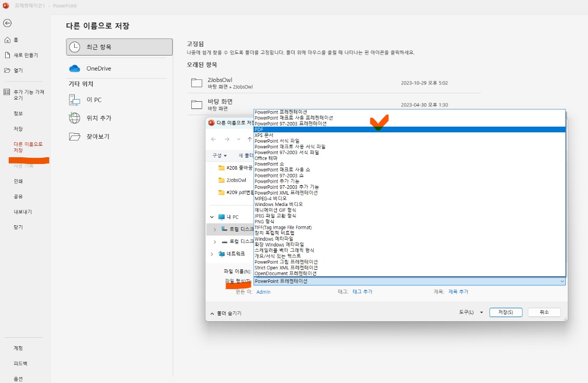Viewport: 588px width, 383px height.
Task: Click the 바탕 화면 recent folder icon
Action: [x=197, y=104]
